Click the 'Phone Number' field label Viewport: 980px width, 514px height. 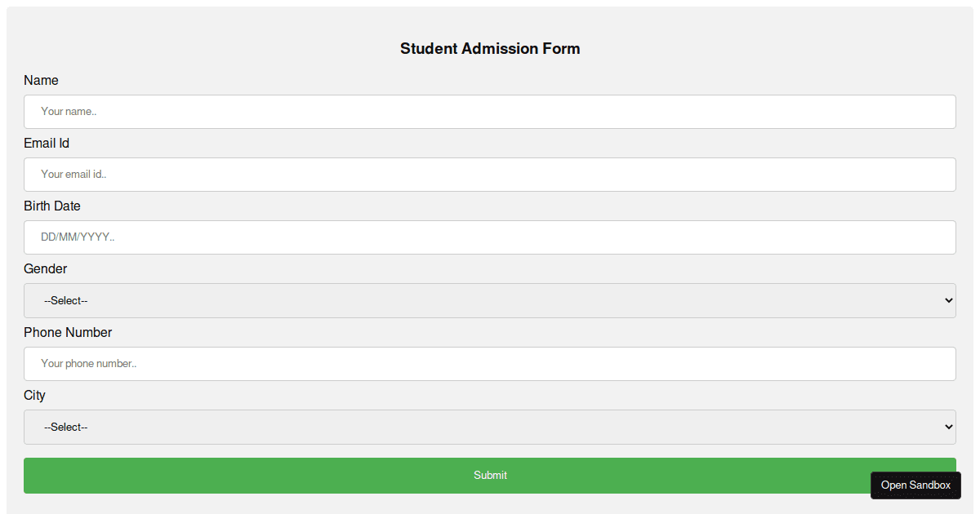coord(68,333)
